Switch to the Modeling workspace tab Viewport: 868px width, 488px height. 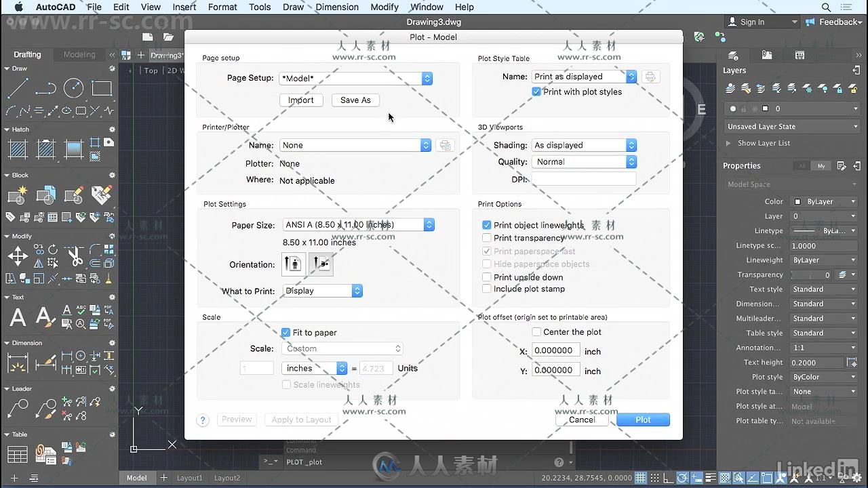coord(79,55)
